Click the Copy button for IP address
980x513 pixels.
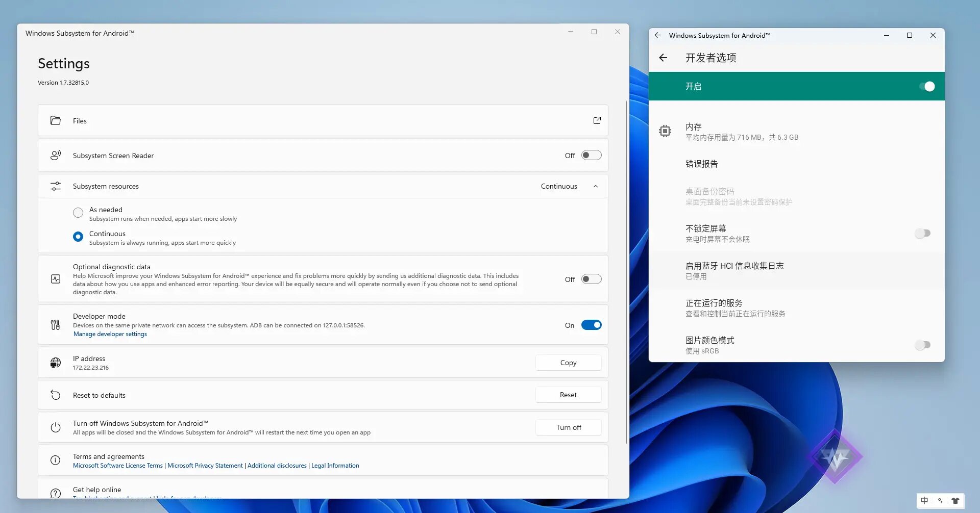click(568, 363)
